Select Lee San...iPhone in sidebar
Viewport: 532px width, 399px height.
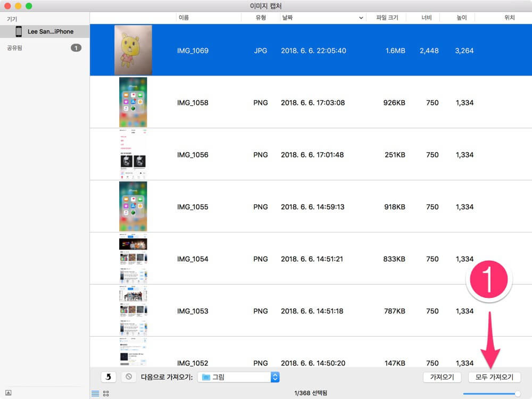(45, 31)
